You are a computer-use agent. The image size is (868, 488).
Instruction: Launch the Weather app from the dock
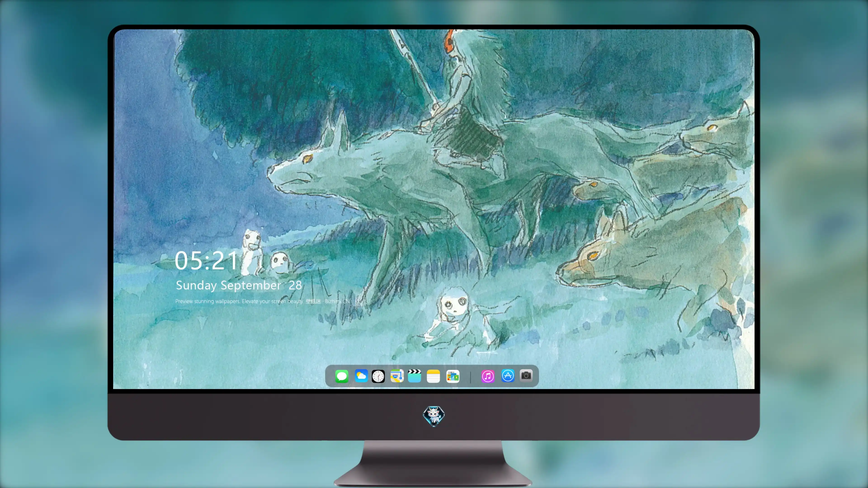361,376
